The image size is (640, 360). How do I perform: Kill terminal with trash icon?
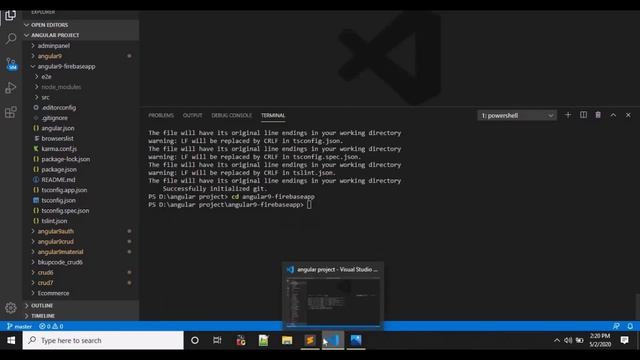click(598, 115)
